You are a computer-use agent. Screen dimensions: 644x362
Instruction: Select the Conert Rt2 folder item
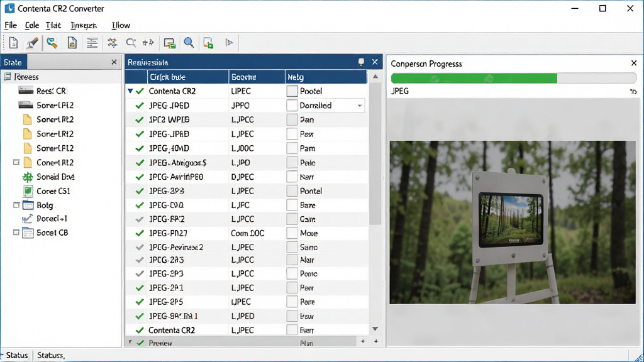tap(48, 163)
